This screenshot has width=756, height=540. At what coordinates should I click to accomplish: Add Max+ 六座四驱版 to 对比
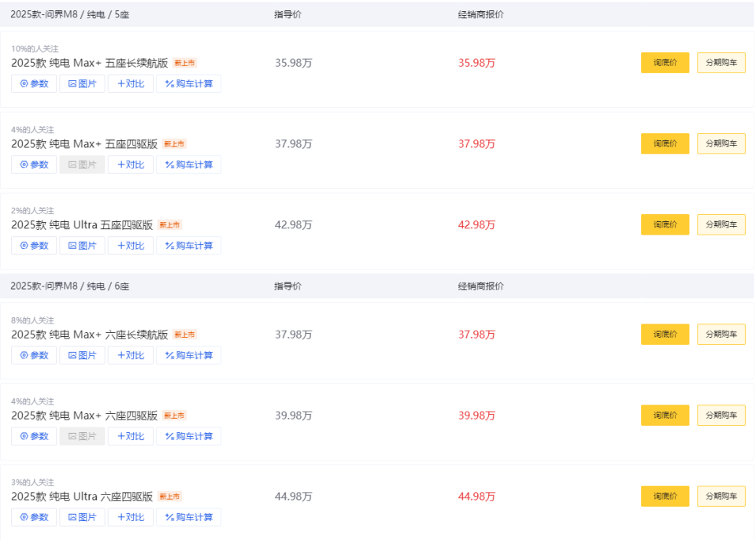131,436
